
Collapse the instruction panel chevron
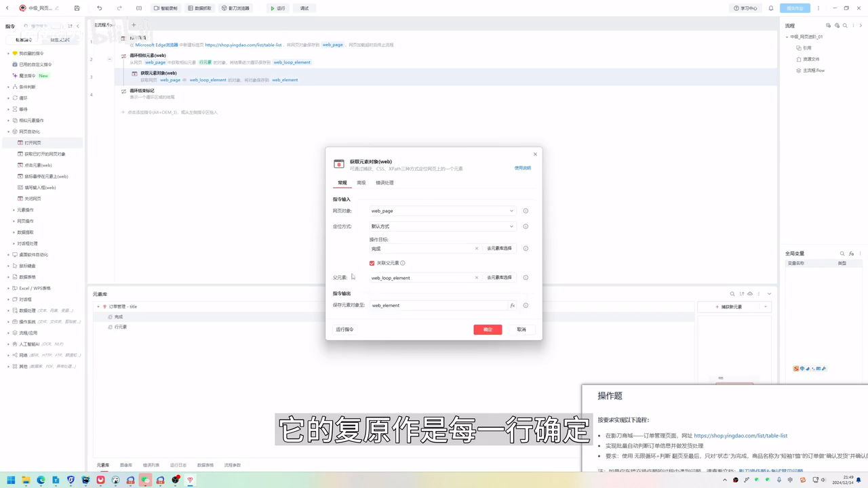point(78,26)
